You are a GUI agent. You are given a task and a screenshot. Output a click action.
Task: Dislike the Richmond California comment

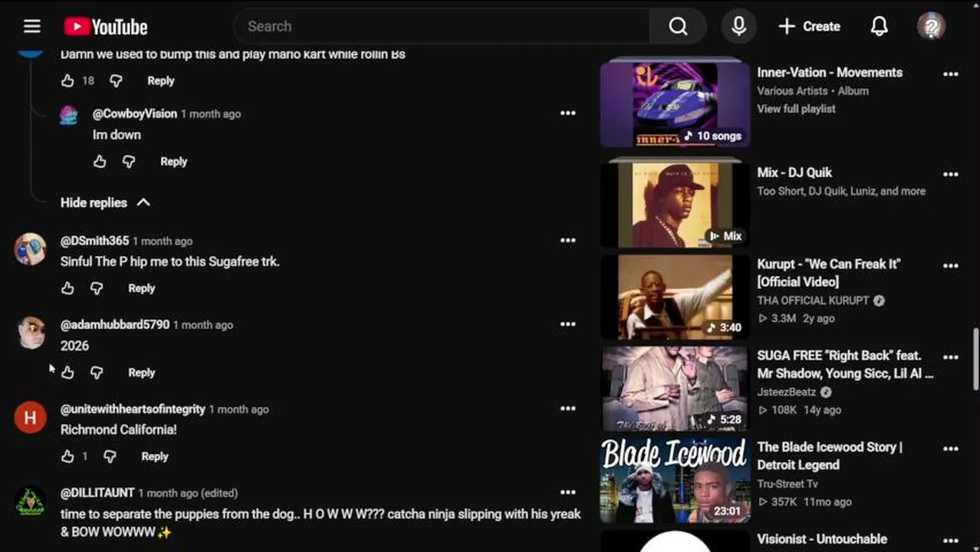tap(110, 456)
